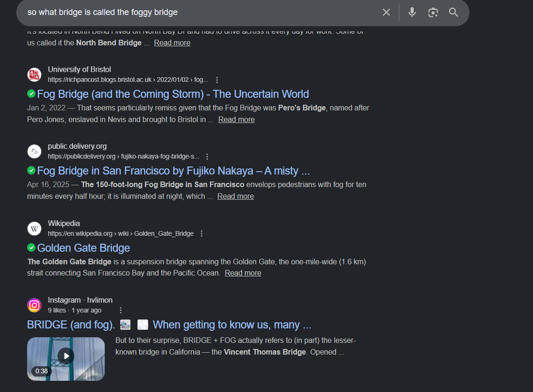This screenshot has width=533, height=392.
Task: Click Read more after Fujiko Nakaya fog bridge snippet
Action: coord(236,196)
